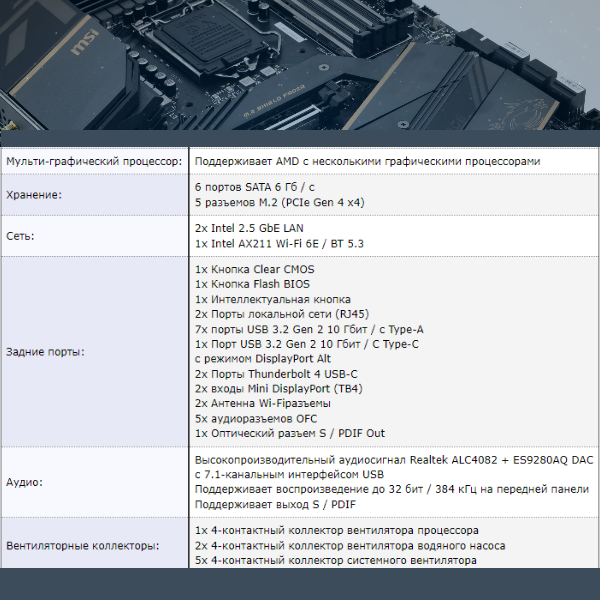Select the 'Мульти-графический процессор:' label cell
The width and height of the screenshot is (600, 600).
94,161
